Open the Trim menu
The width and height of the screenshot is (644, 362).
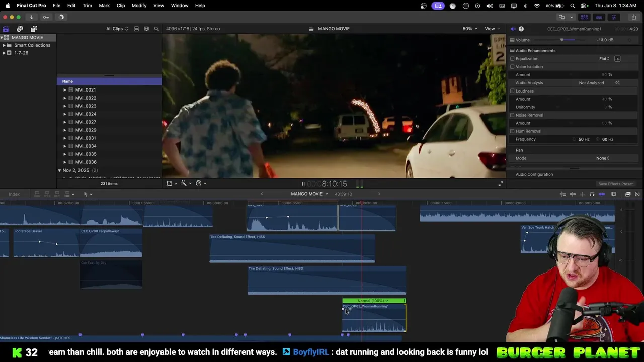87,6
